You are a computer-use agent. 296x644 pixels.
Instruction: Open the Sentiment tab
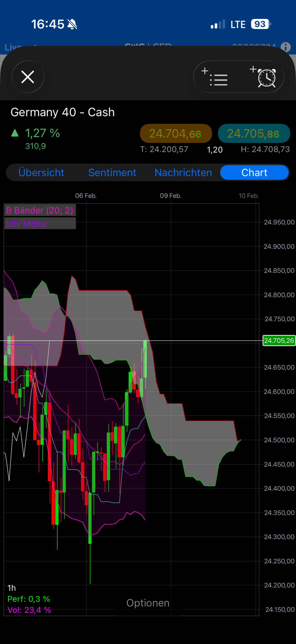[112, 173]
